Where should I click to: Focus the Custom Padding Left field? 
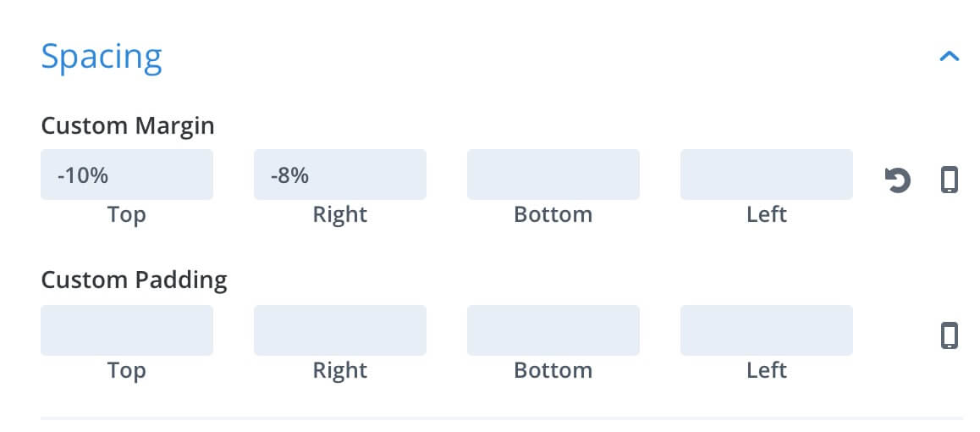tap(766, 330)
